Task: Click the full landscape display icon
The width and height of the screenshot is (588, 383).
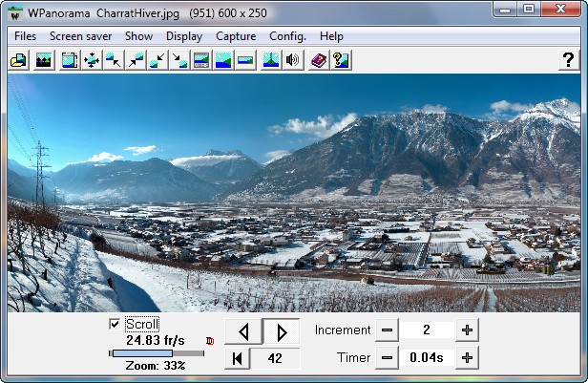Action: click(x=223, y=60)
